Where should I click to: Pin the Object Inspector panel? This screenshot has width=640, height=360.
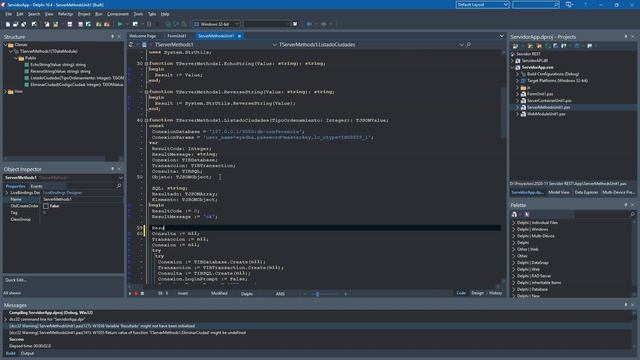point(113,169)
